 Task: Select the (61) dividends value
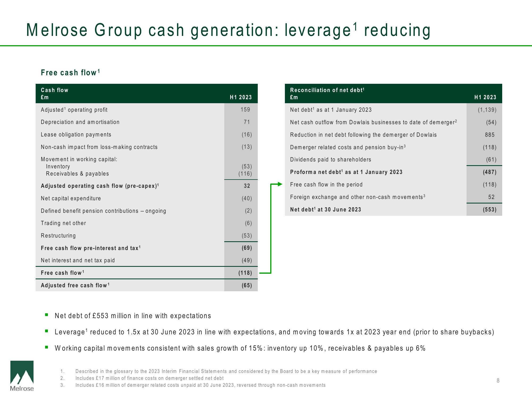(491, 160)
